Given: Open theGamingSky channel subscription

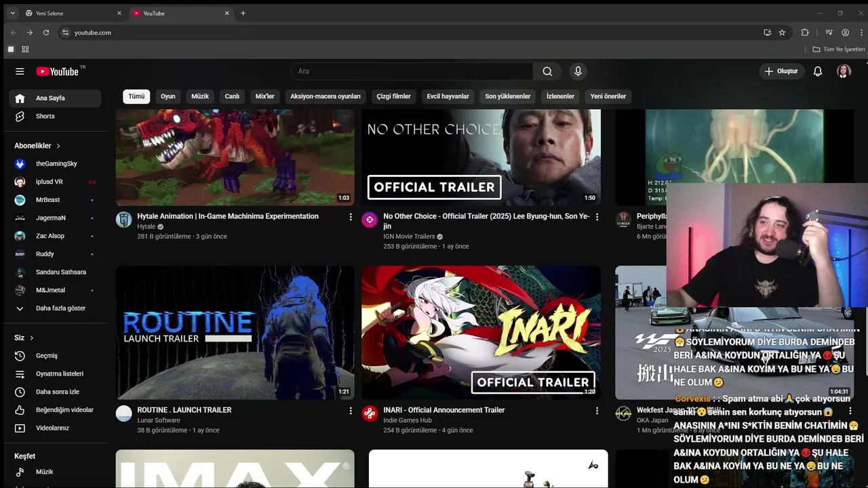Looking at the screenshot, I should [x=55, y=163].
